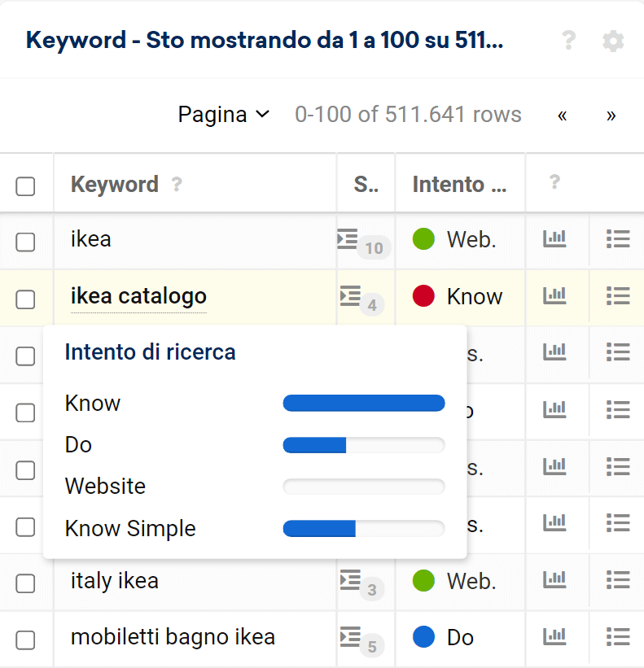Image resolution: width=644 pixels, height=668 pixels.
Task: Open list icon for ikea row
Action: 618,238
